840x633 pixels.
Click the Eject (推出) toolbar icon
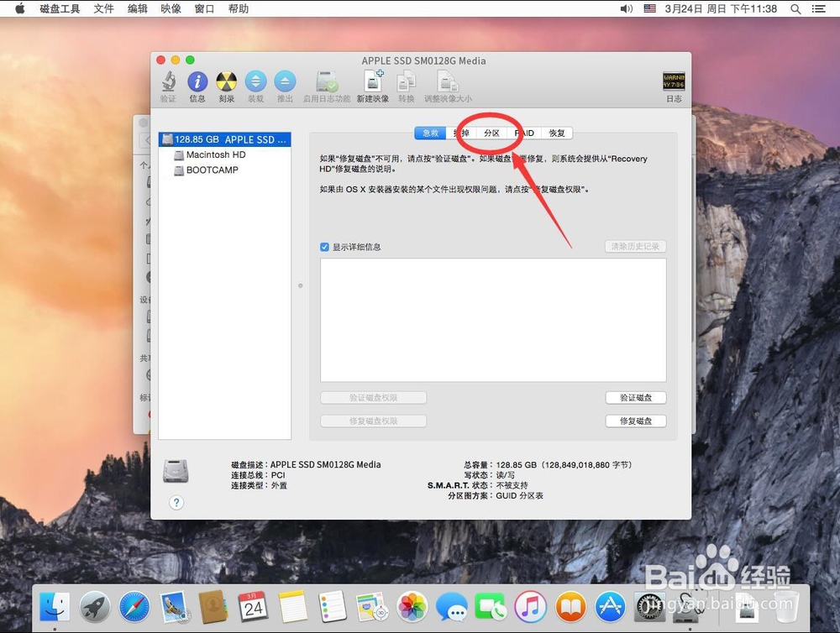(285, 86)
